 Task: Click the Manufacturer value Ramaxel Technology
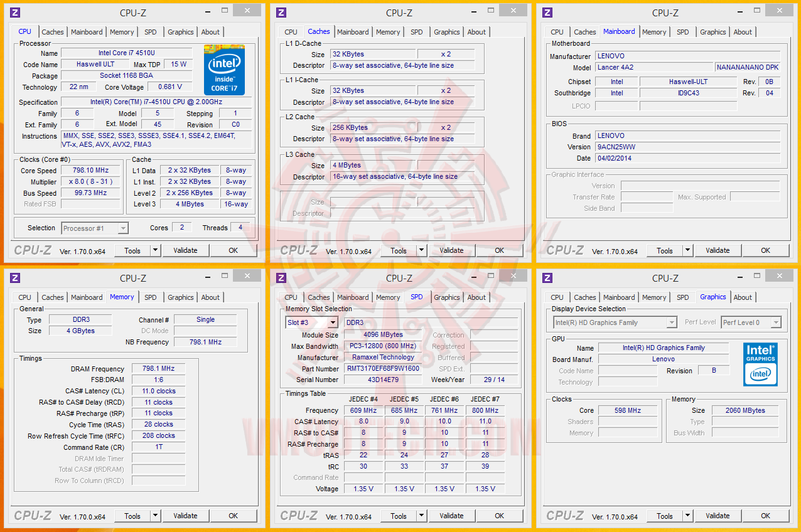383,357
